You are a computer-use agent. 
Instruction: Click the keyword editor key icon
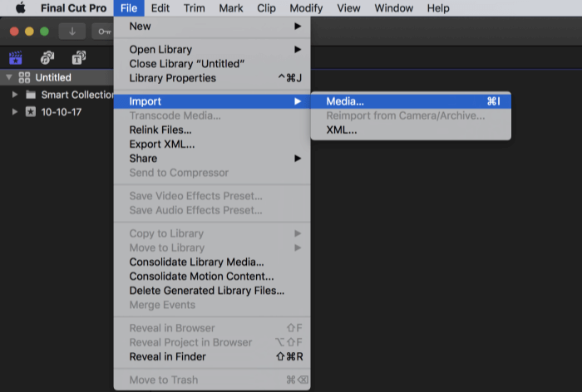(x=104, y=32)
